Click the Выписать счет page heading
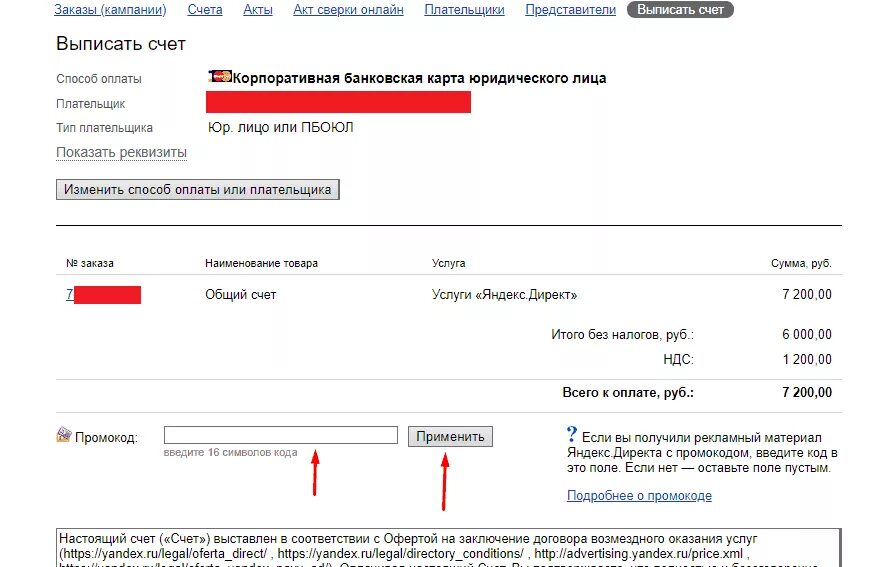Image resolution: width=882 pixels, height=567 pixels. [x=121, y=44]
